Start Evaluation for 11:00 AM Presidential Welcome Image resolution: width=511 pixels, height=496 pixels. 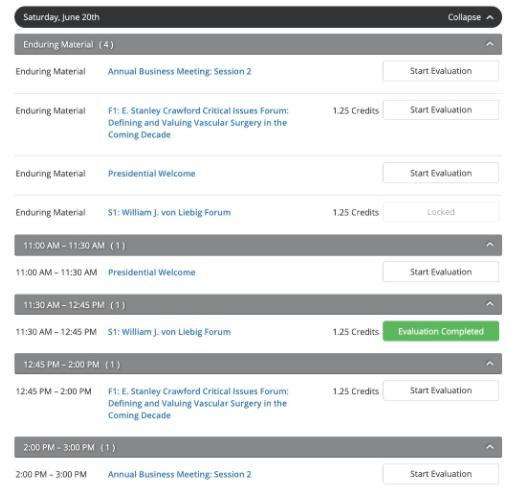coord(441,272)
